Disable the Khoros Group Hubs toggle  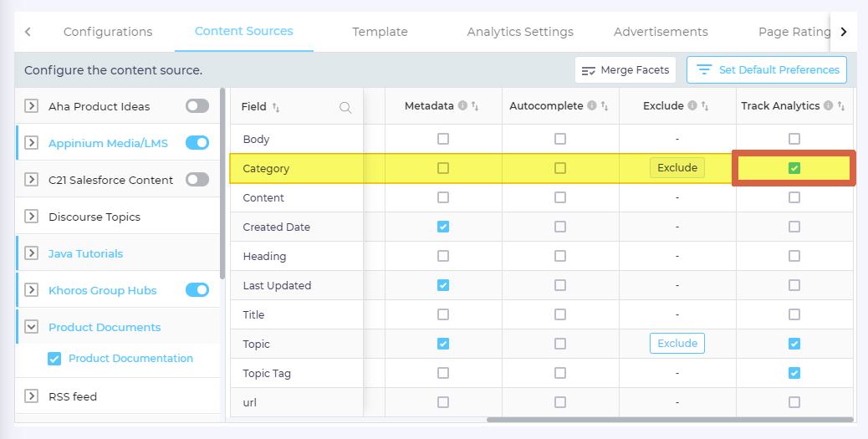tap(197, 290)
